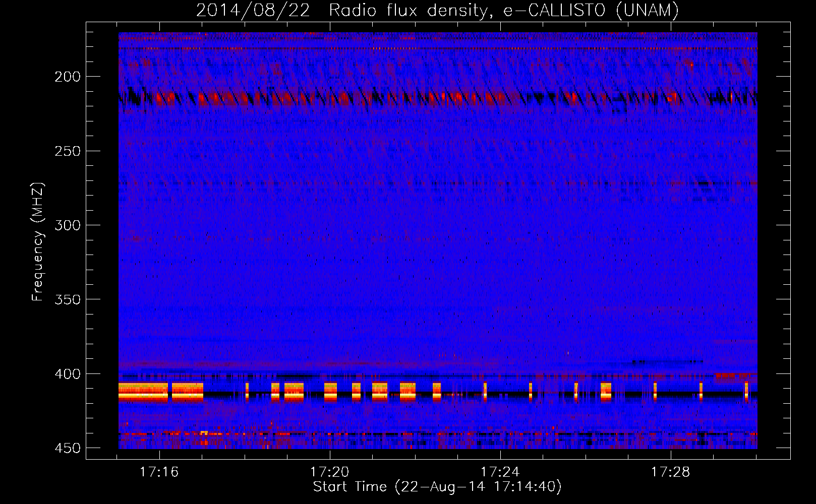Click the 17:24 time tick label
The image size is (816, 504).
tap(500, 472)
